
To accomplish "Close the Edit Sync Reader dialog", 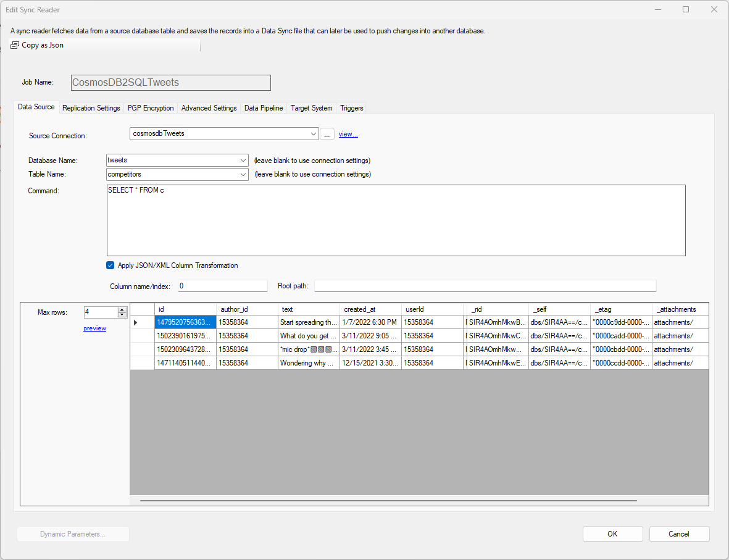I will pos(714,9).
